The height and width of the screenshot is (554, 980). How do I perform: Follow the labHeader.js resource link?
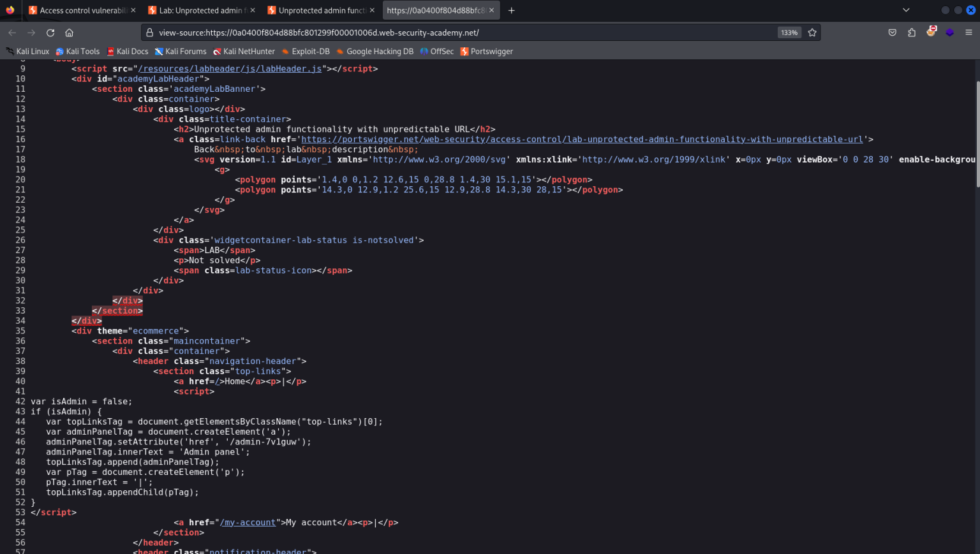coord(230,69)
